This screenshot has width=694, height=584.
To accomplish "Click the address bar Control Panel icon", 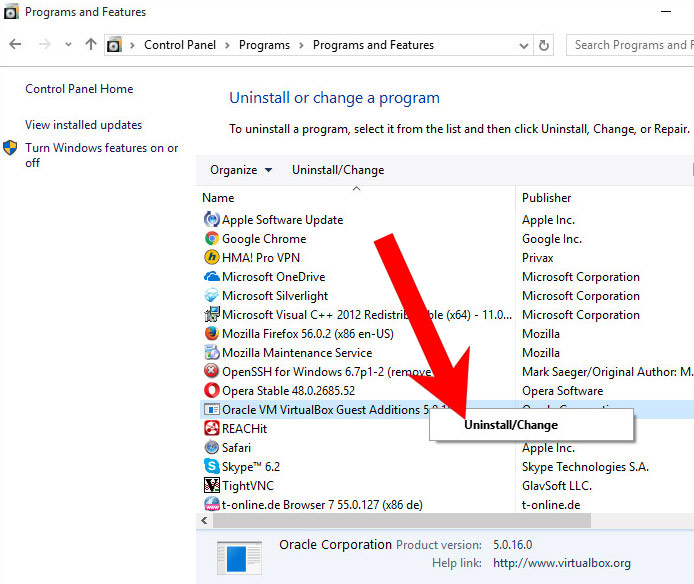I will tap(114, 45).
